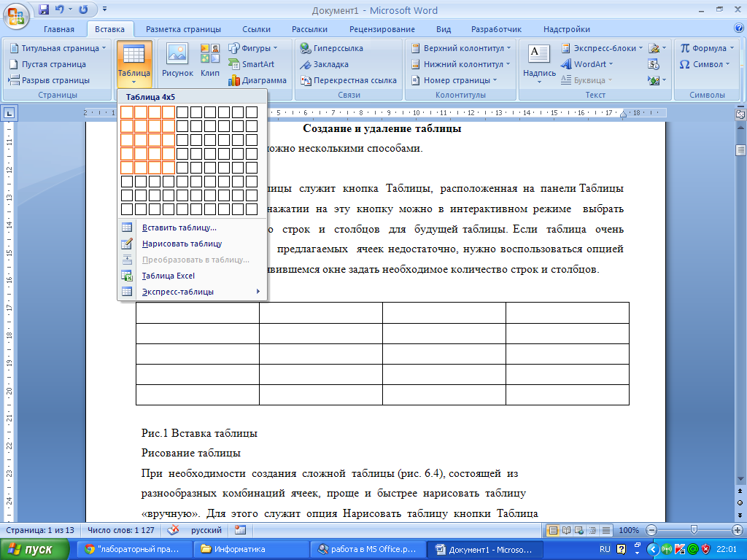Insert Гиперссылка hyperlink
The image size is (747, 560).
[332, 48]
